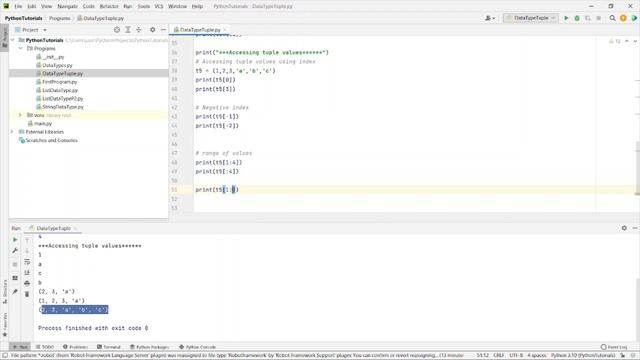Click Python 3.10 interpreter in status bar
Screen dimensions: 640x360
pos(582,356)
